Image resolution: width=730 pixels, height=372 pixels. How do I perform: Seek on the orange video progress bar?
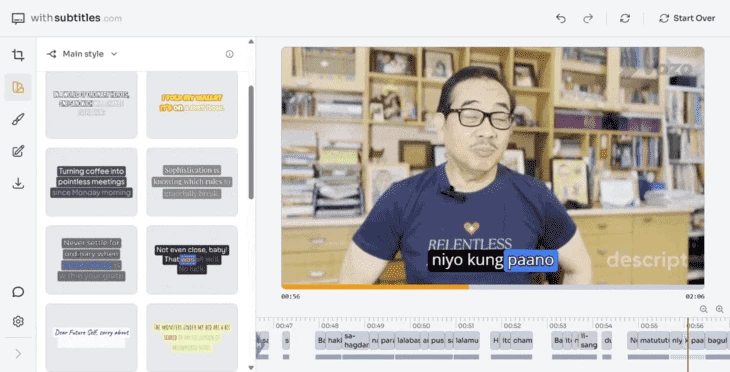493,287
